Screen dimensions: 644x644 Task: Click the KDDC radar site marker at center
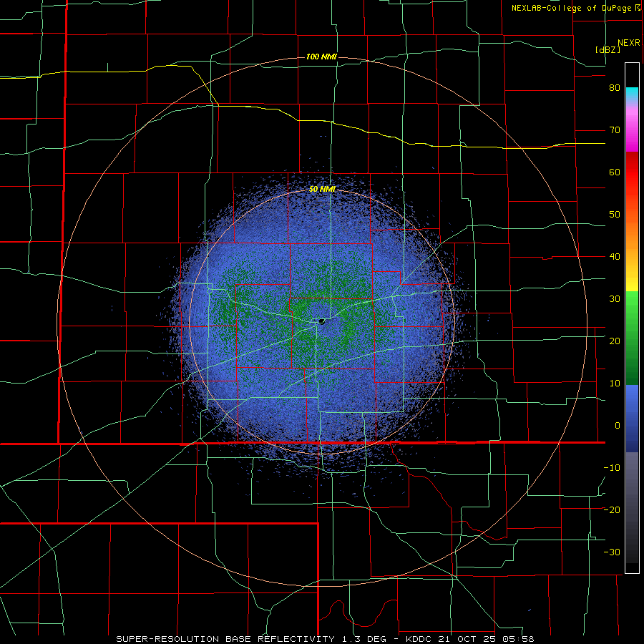coord(321,321)
